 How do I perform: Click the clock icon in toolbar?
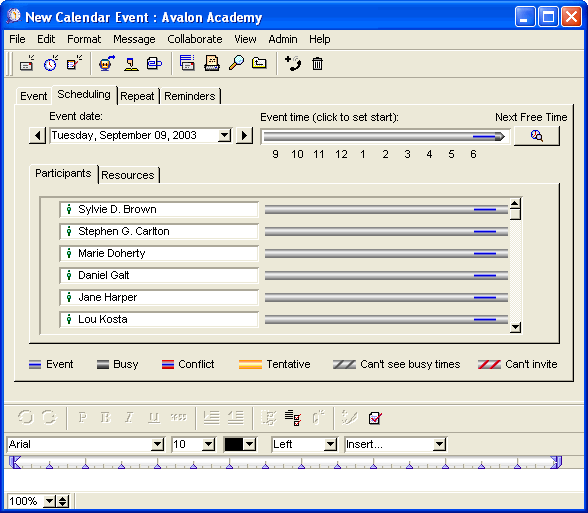[51, 63]
